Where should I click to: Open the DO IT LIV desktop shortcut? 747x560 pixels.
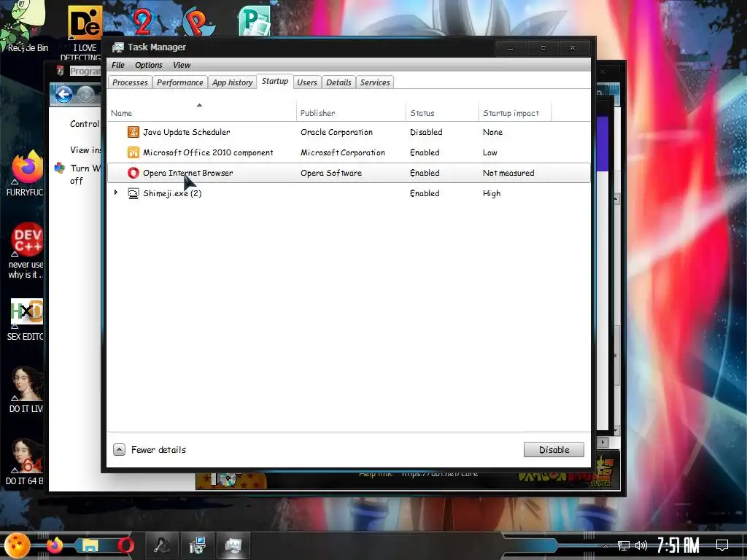pos(27,384)
